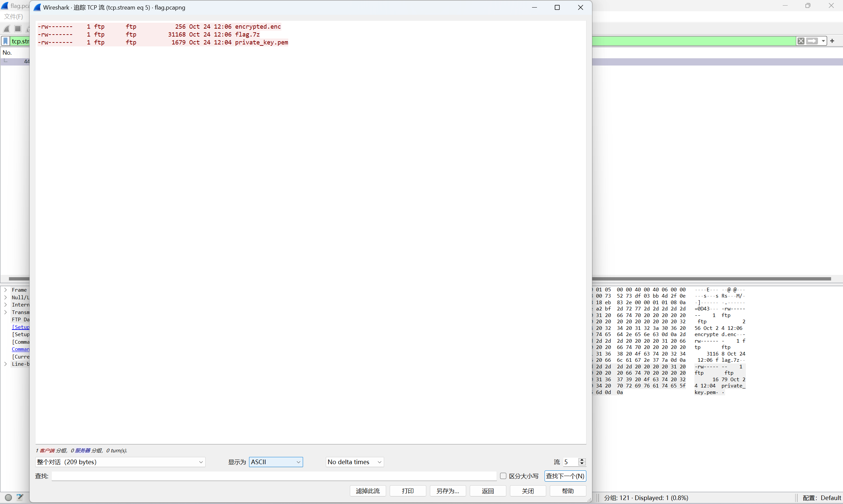The image size is (843, 504).
Task: Expand the Line-based text data node
Action: tap(6, 364)
